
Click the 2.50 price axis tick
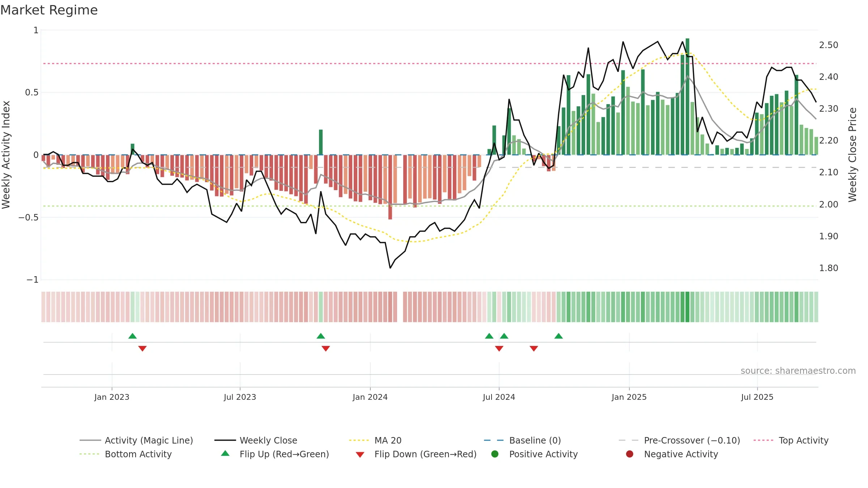[829, 45]
